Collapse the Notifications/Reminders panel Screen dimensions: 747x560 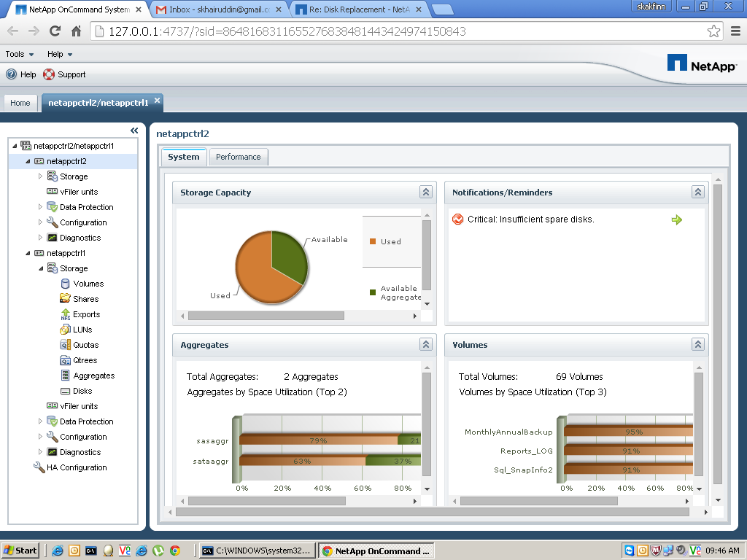697,192
